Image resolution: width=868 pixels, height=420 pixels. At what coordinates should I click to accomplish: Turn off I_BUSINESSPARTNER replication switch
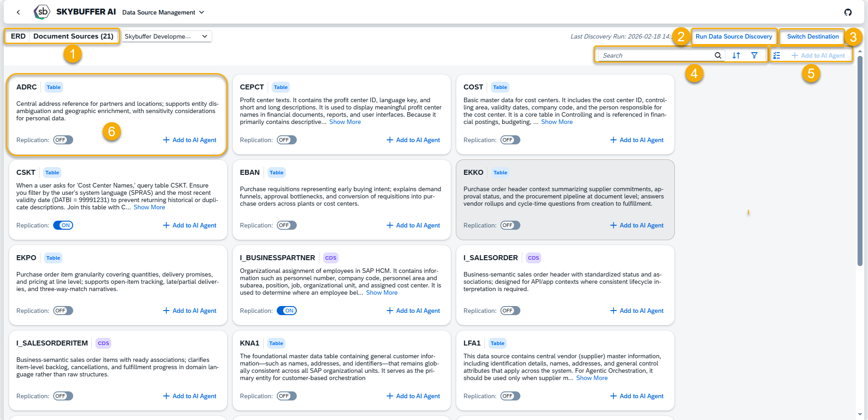point(286,311)
